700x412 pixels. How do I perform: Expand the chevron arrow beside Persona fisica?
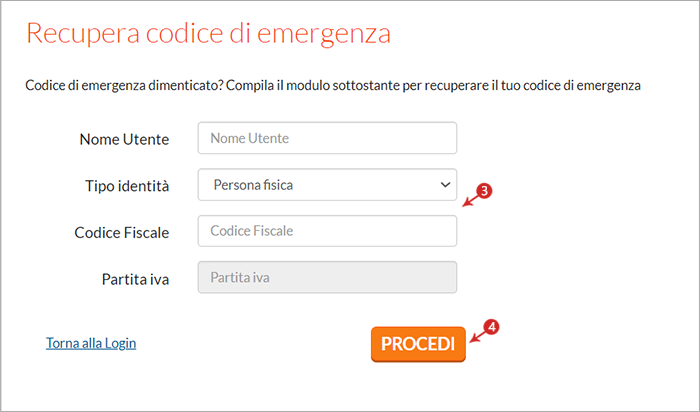pyautogui.click(x=445, y=184)
